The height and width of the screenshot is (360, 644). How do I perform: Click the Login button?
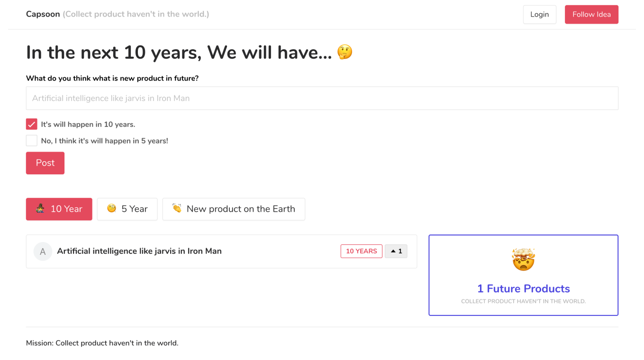(539, 14)
